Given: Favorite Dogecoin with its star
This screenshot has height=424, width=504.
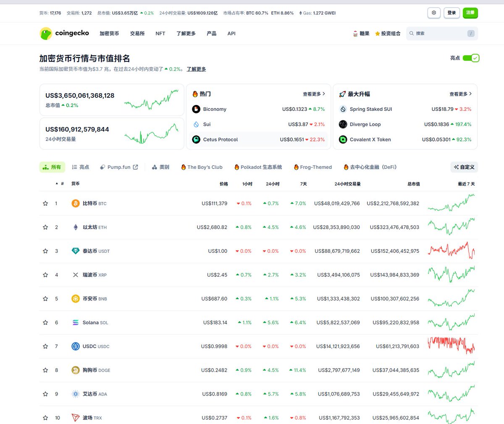Looking at the screenshot, I should (45, 370).
